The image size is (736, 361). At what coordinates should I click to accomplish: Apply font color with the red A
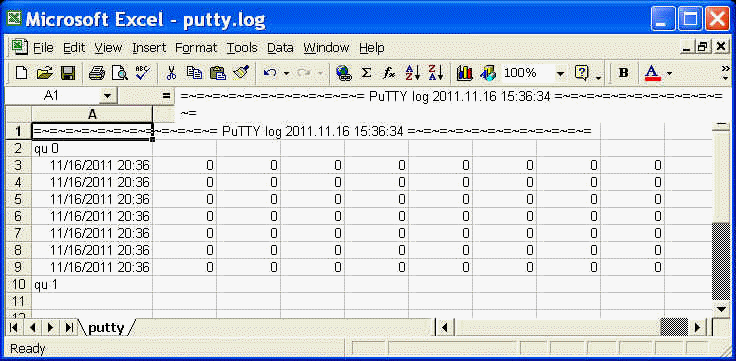[652, 73]
